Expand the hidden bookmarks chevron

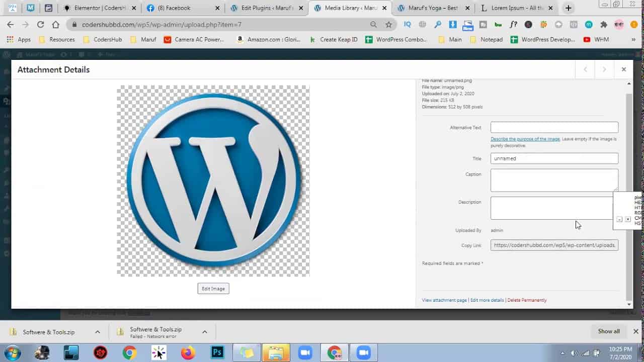pyautogui.click(x=633, y=39)
